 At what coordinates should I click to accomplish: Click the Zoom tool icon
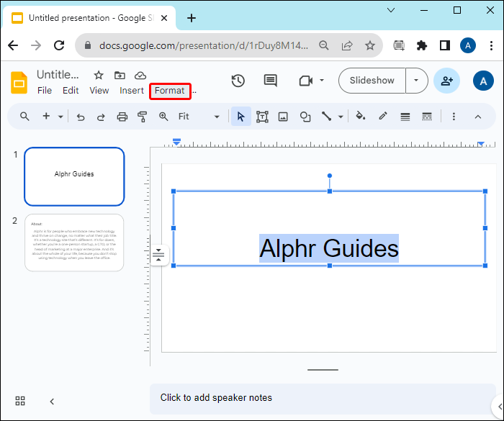coord(163,117)
